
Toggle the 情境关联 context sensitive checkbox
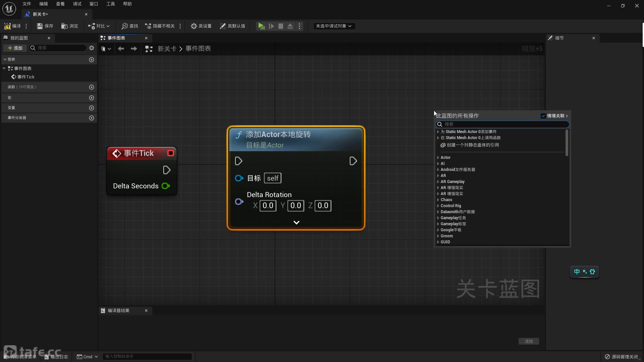pyautogui.click(x=543, y=116)
